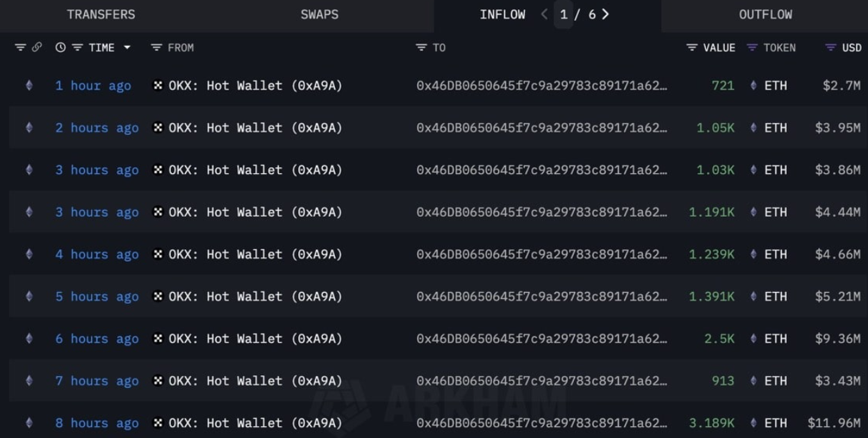Open the VALUE column filter icon
868x438 pixels.
(x=691, y=48)
